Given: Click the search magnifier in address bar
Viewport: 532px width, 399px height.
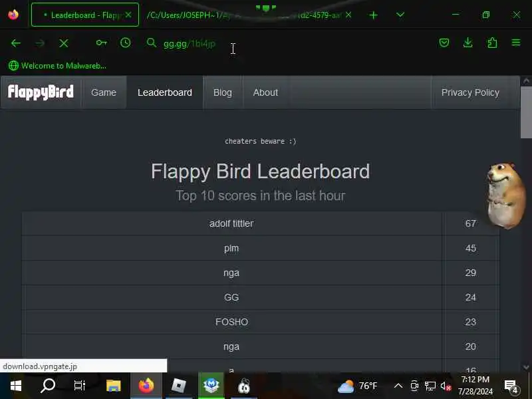Looking at the screenshot, I should tap(152, 43).
